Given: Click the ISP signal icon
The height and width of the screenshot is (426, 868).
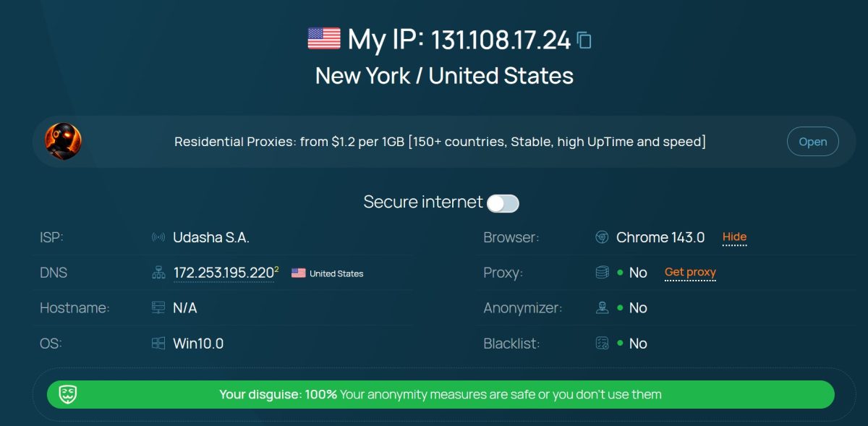Looking at the screenshot, I should [x=158, y=237].
